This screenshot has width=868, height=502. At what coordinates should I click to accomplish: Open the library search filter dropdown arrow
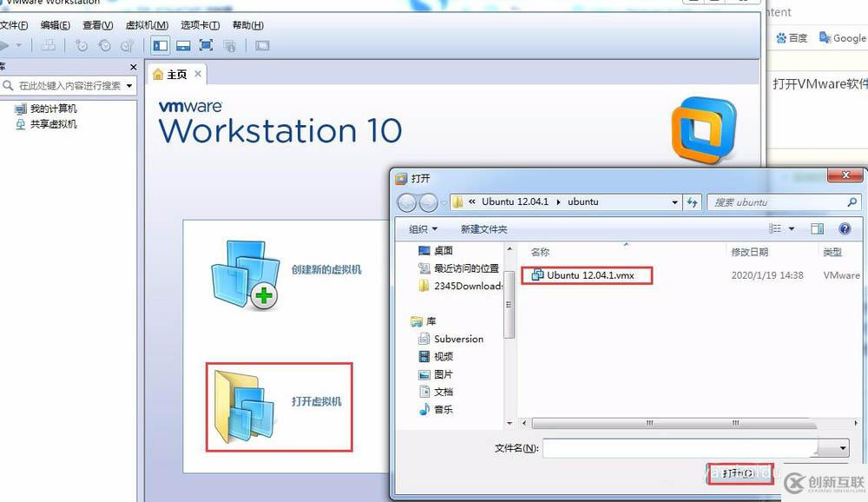click(129, 86)
